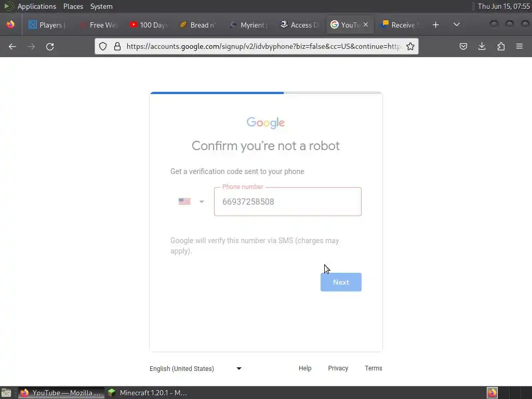This screenshot has width=532, height=399.
Task: Go back with the browser back arrow
Action: (12, 46)
